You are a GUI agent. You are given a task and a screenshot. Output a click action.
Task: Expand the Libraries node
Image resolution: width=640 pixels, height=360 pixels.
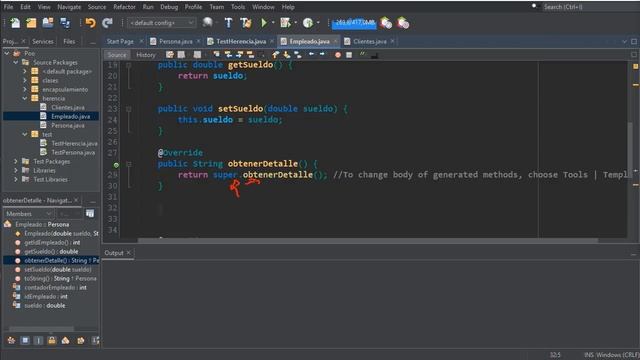coord(16,170)
